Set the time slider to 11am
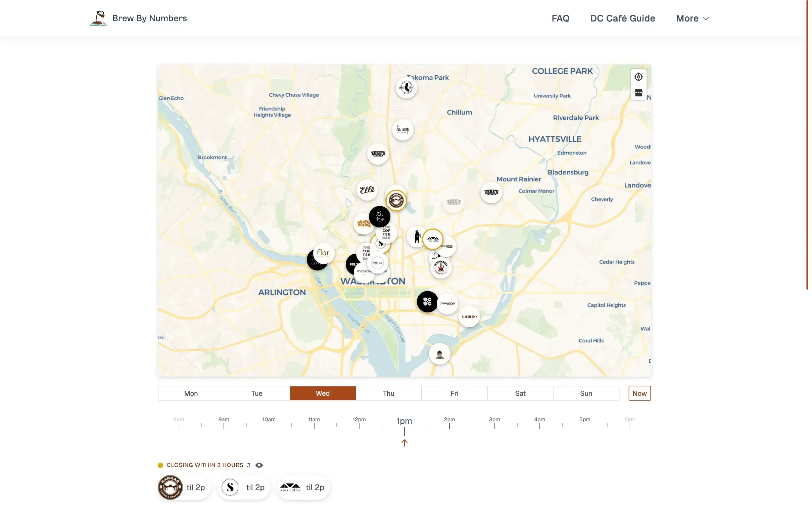Viewport: 812px width, 508px height. point(314,422)
